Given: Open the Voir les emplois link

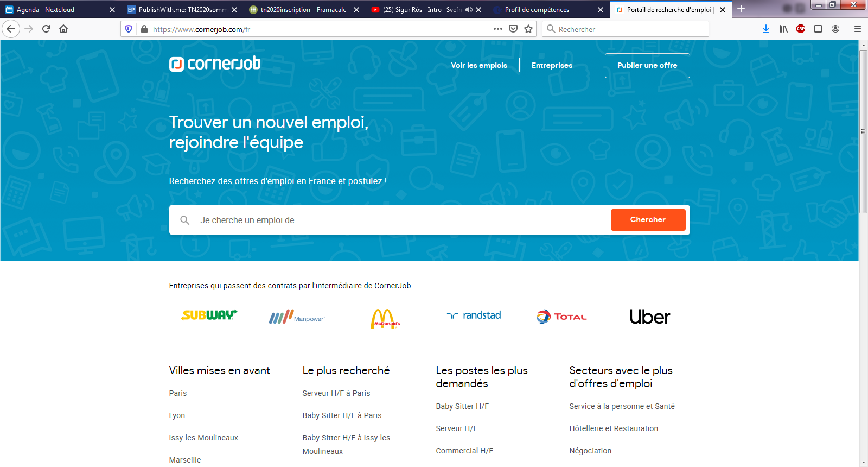Looking at the screenshot, I should (x=479, y=66).
